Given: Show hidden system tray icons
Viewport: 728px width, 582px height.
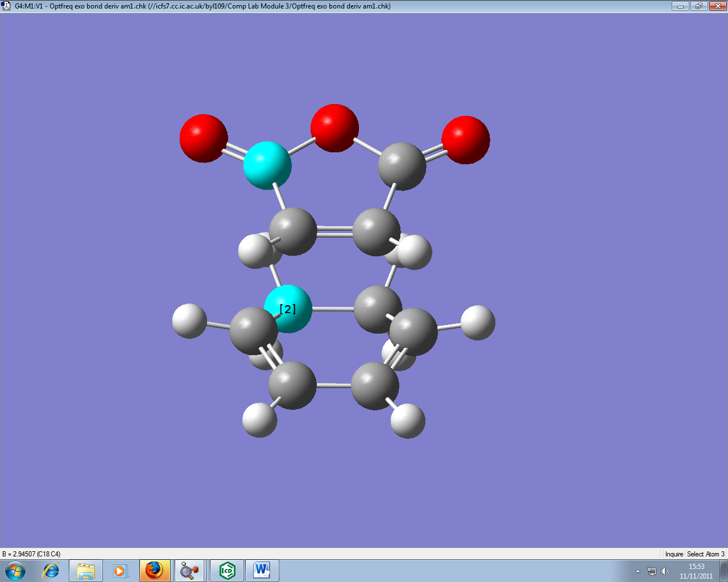Looking at the screenshot, I should pos(638,571).
